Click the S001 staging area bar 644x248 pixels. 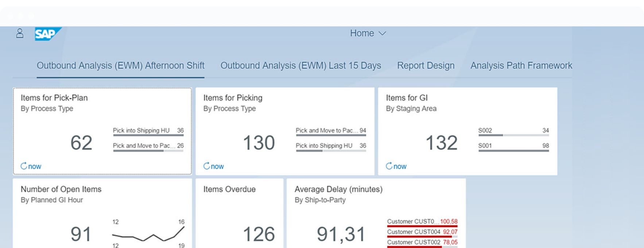513,150
